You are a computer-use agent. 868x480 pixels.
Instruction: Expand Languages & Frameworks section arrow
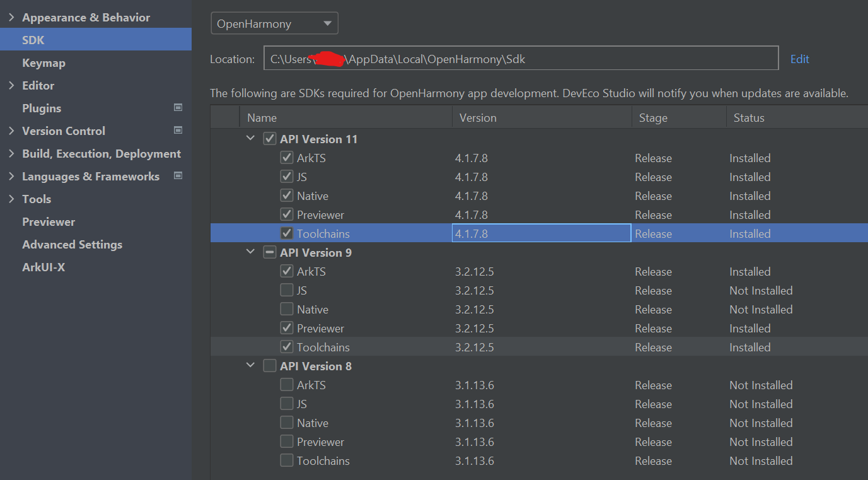[x=11, y=176]
